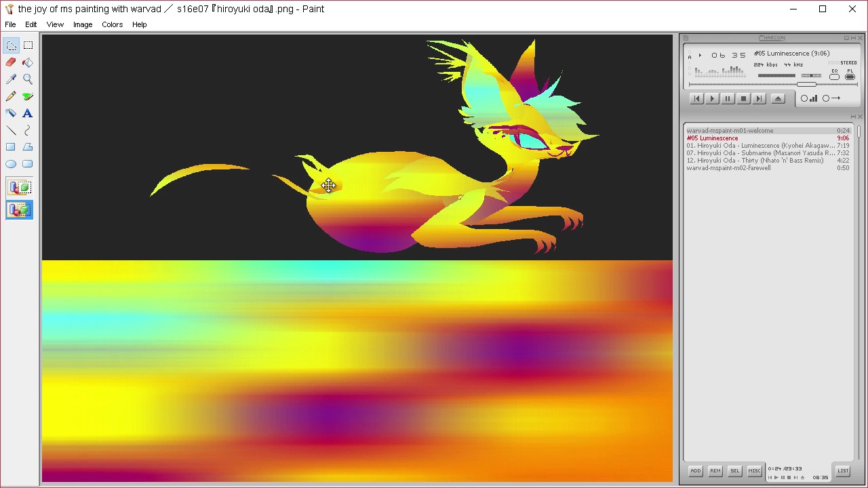Choose the Ellipse tool
868x488 pixels.
11,164
